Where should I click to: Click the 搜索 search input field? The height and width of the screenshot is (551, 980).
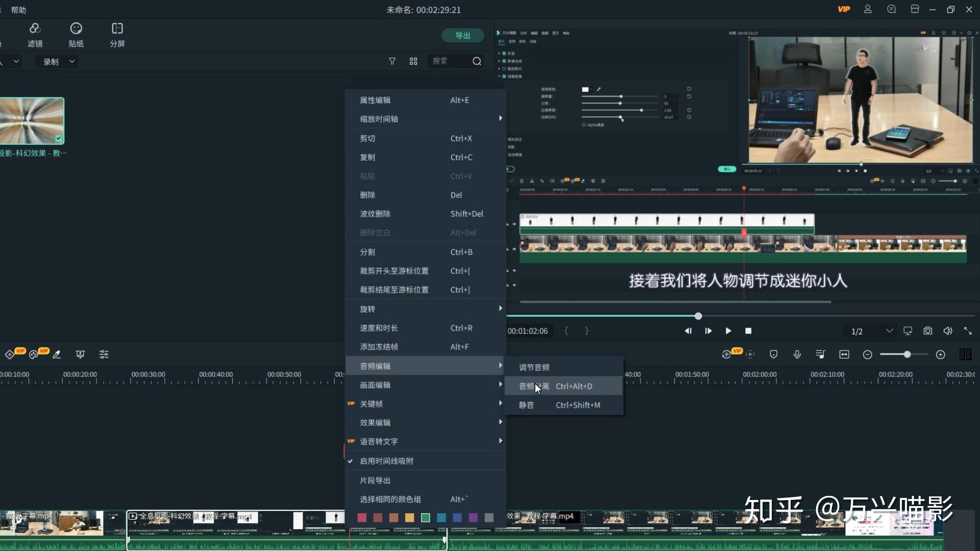pos(449,61)
